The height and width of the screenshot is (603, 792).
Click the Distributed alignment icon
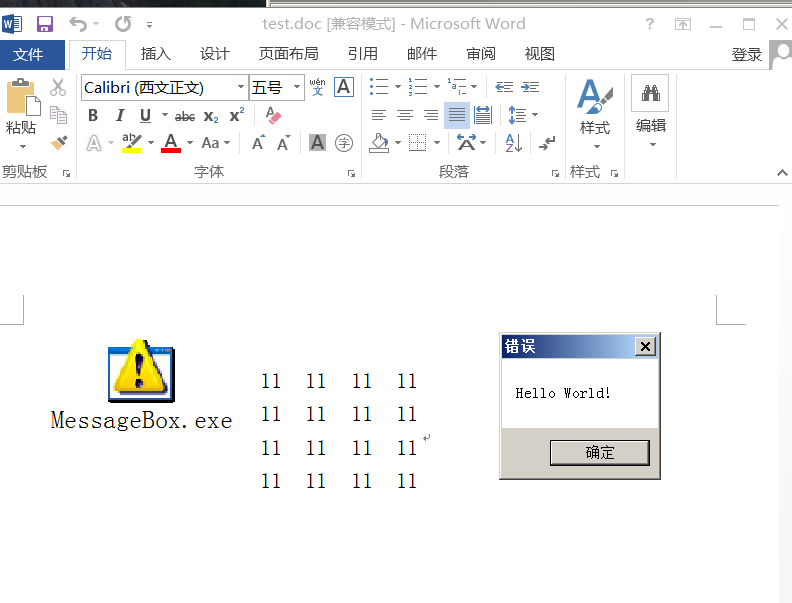[483, 115]
